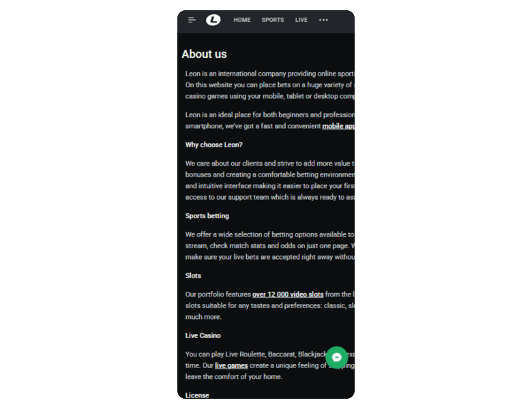Click the Leon logo
Viewport: 532px width, 409px height.
tap(213, 20)
